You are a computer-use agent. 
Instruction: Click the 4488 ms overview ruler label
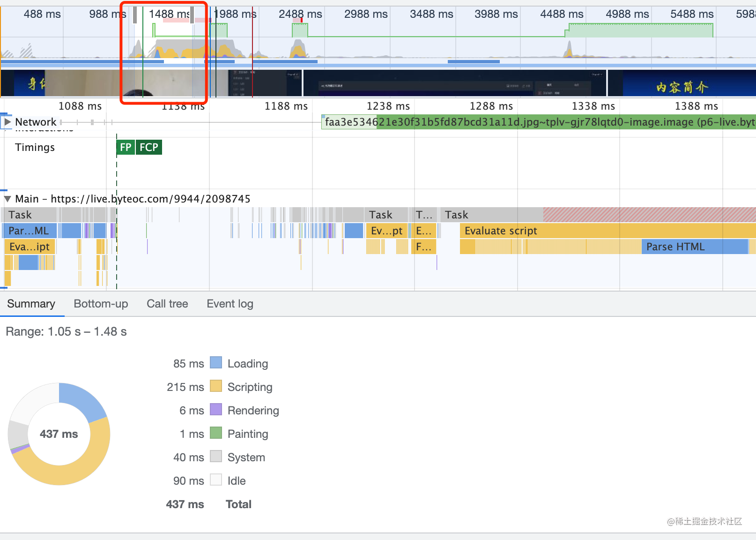(562, 14)
